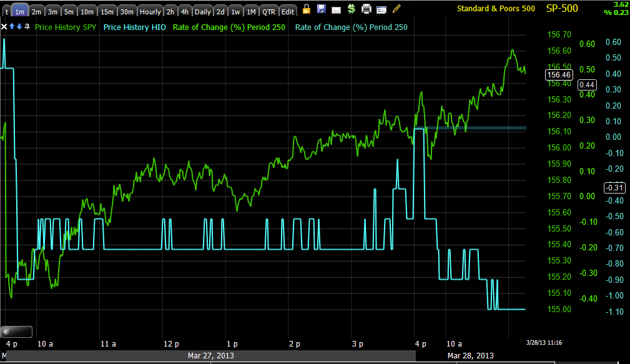Click the lock icon in toolbar
The image size is (630, 364).
pyautogui.click(x=307, y=9)
